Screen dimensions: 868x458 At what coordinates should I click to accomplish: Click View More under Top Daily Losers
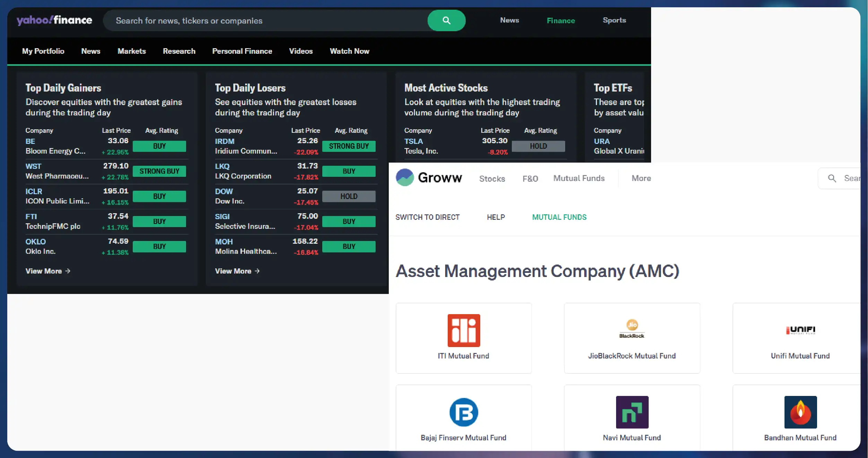(237, 271)
